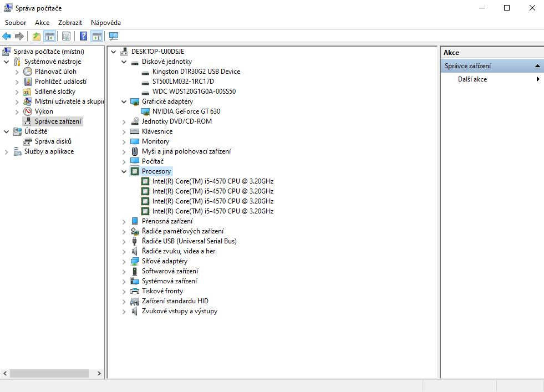Select the Sdílené složky icon
The width and height of the screenshot is (544, 392).
28,91
